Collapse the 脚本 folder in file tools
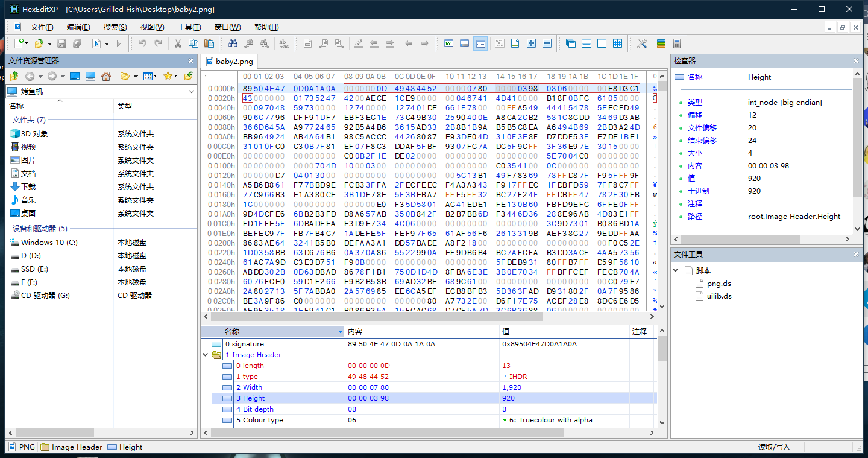 676,270
